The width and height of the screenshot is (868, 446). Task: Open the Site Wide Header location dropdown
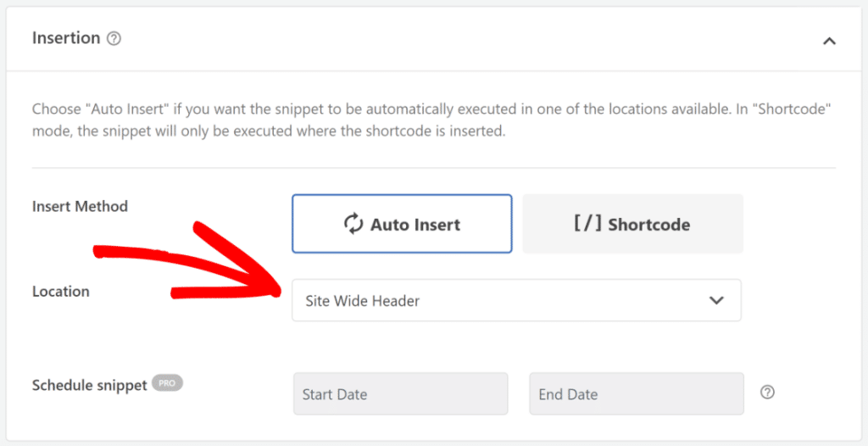tap(516, 300)
